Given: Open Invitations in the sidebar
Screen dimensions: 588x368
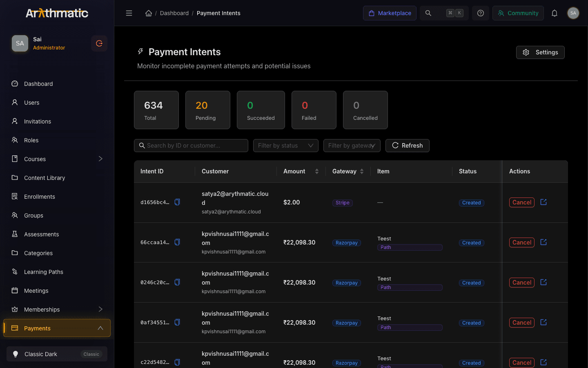Looking at the screenshot, I should [57, 121].
